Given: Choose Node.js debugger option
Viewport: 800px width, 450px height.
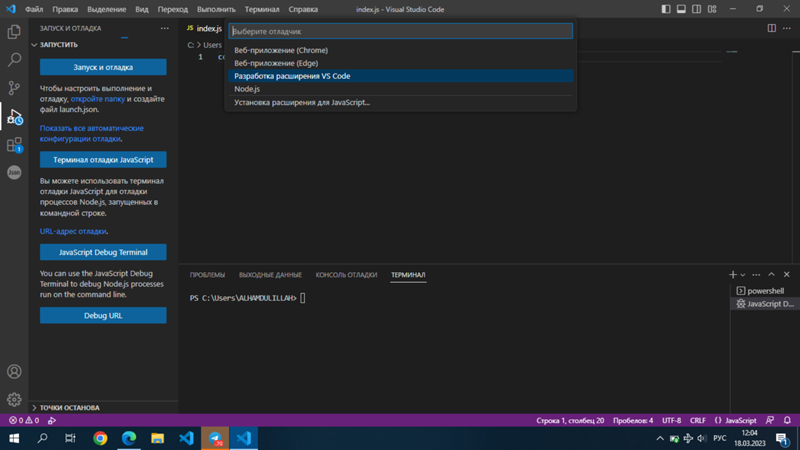Looking at the screenshot, I should tap(401, 89).
